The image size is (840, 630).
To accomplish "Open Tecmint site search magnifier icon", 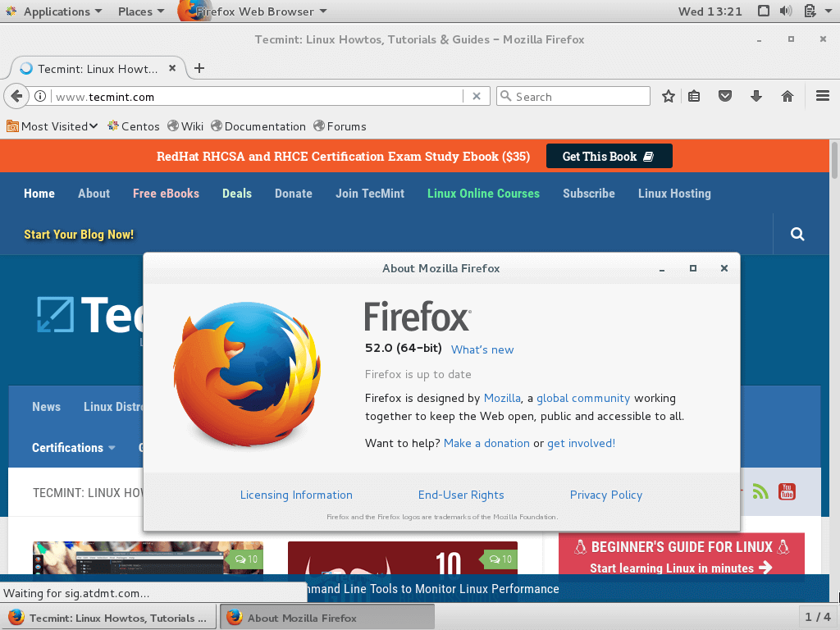I will [797, 234].
